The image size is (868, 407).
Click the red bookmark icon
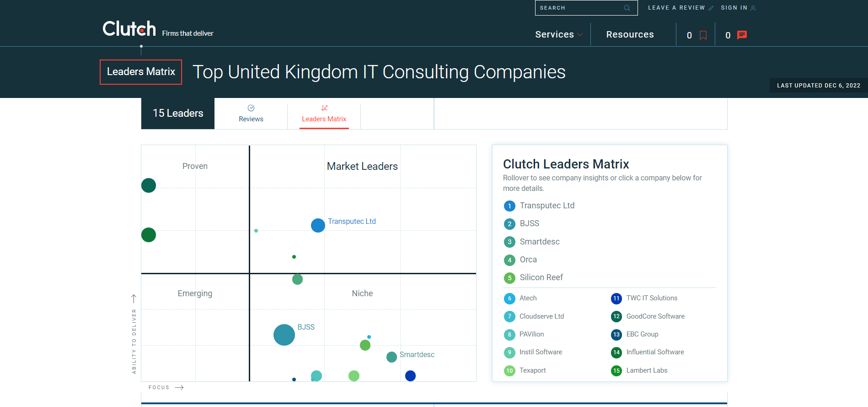pos(703,35)
